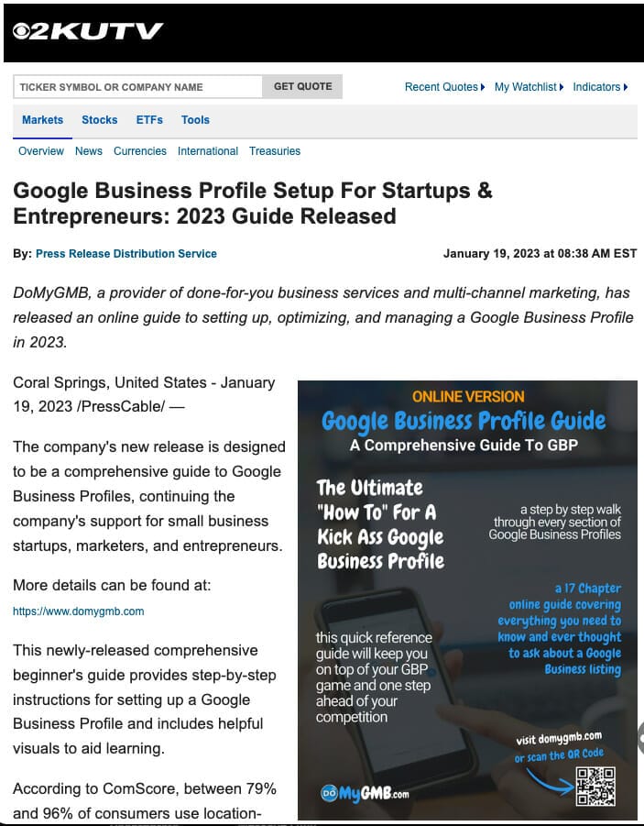Click the QR code in the guide image
The image size is (644, 826).
click(x=595, y=786)
